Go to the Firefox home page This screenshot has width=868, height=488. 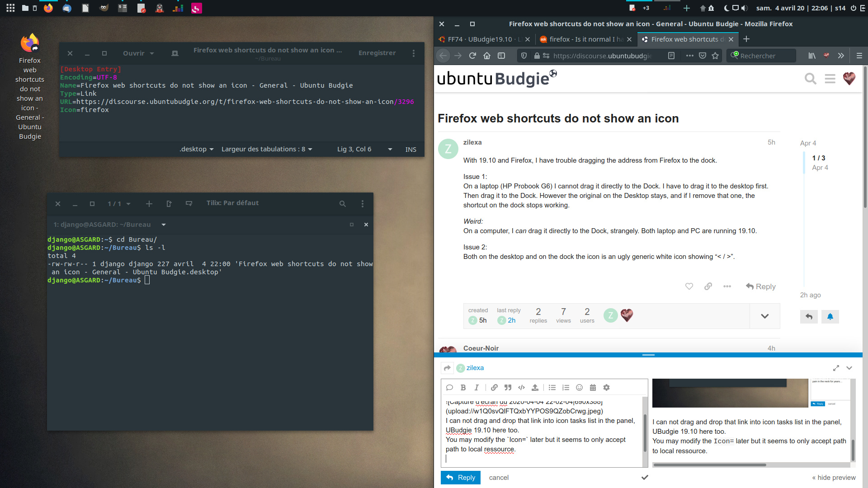(487, 56)
